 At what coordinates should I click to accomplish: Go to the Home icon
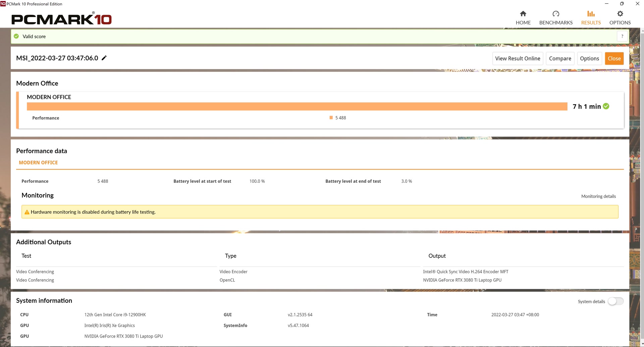(x=523, y=14)
